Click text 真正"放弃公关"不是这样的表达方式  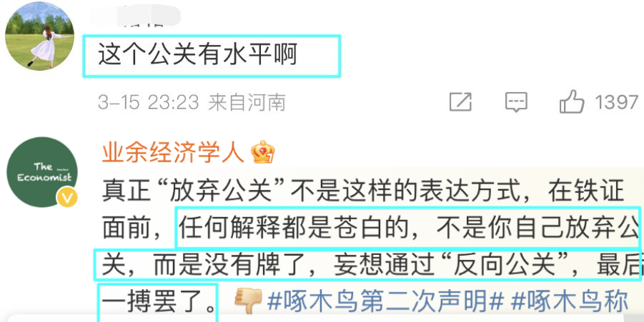pyautogui.click(x=302, y=191)
